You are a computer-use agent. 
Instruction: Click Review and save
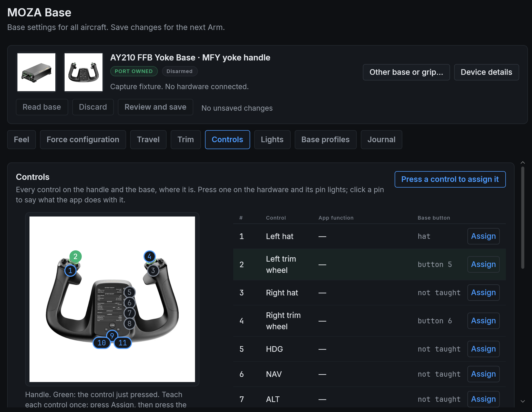pos(156,107)
